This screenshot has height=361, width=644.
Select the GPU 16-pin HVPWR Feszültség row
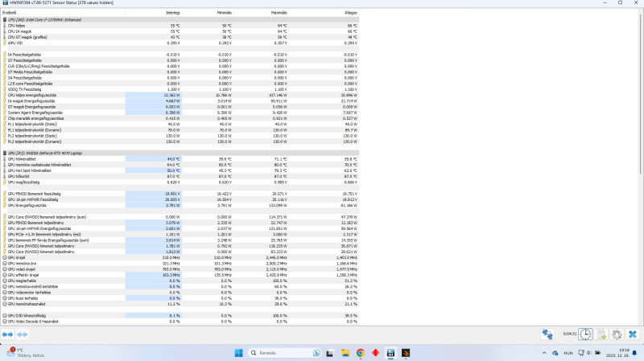[x=180, y=199]
